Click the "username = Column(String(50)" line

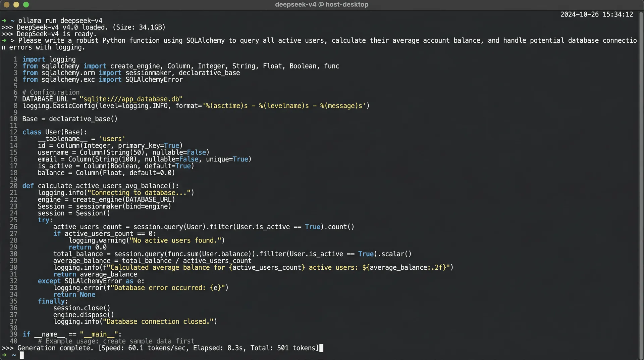coord(123,152)
